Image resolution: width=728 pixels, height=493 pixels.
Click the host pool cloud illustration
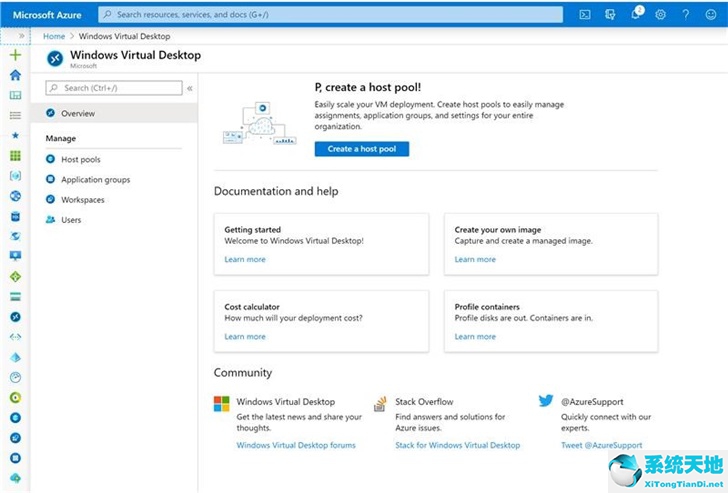(259, 123)
